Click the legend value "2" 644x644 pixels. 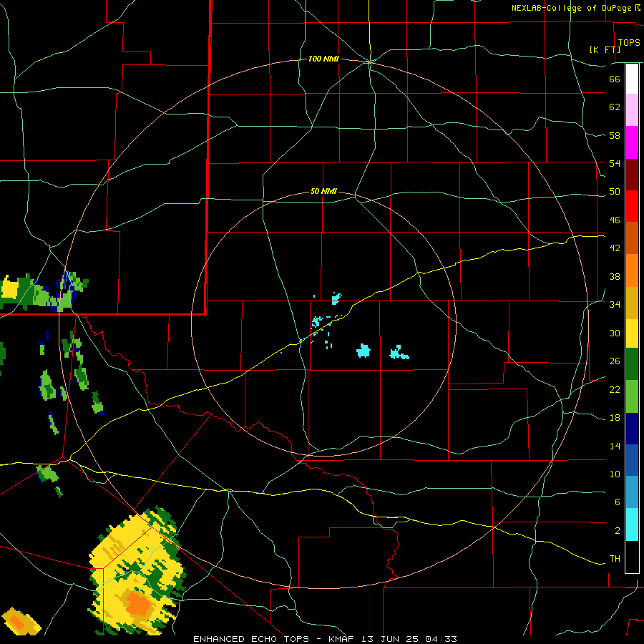(x=618, y=531)
